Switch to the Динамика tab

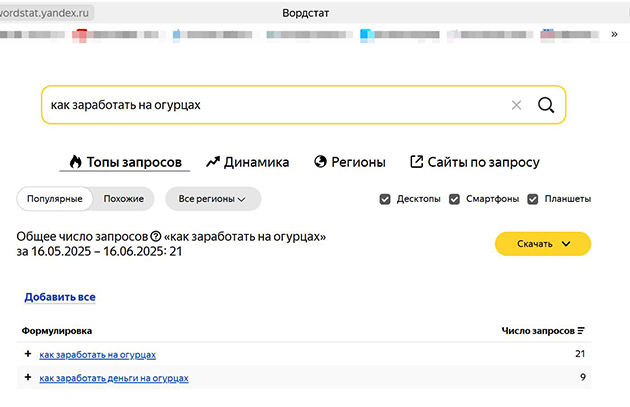pyautogui.click(x=248, y=162)
